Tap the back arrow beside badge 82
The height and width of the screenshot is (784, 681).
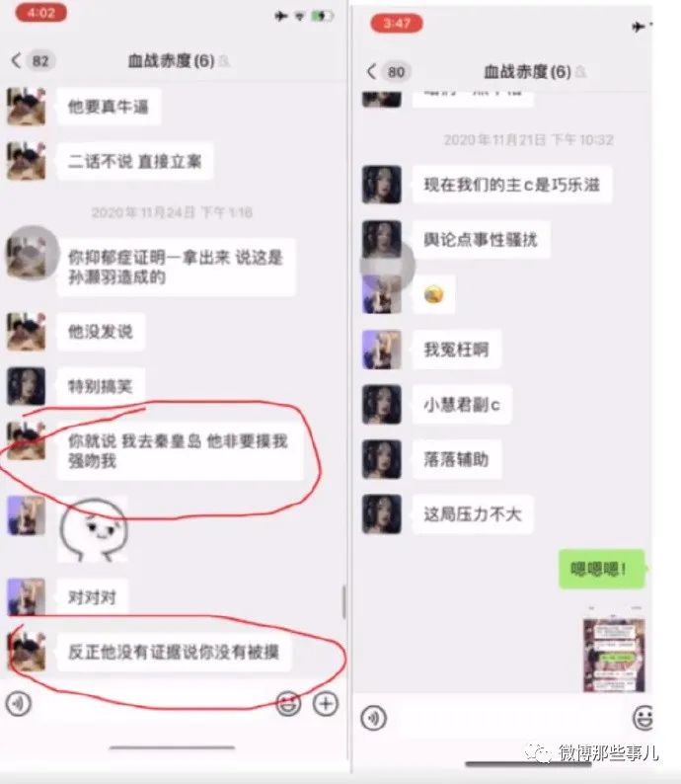[x=16, y=60]
